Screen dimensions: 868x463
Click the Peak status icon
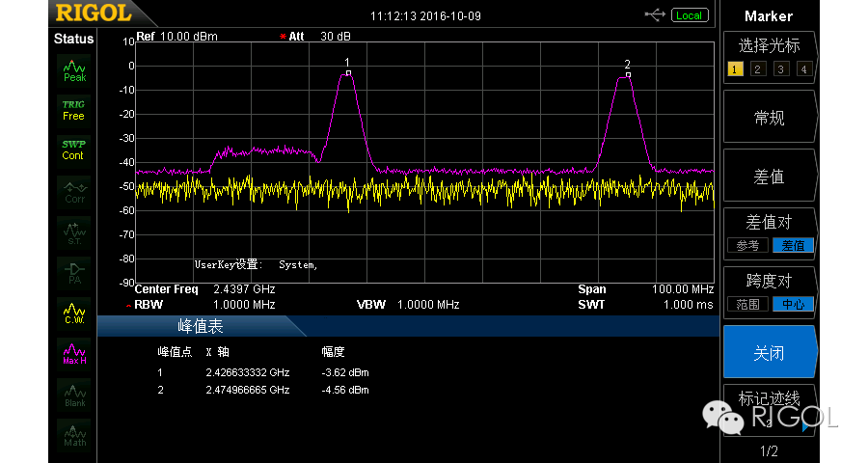73,70
